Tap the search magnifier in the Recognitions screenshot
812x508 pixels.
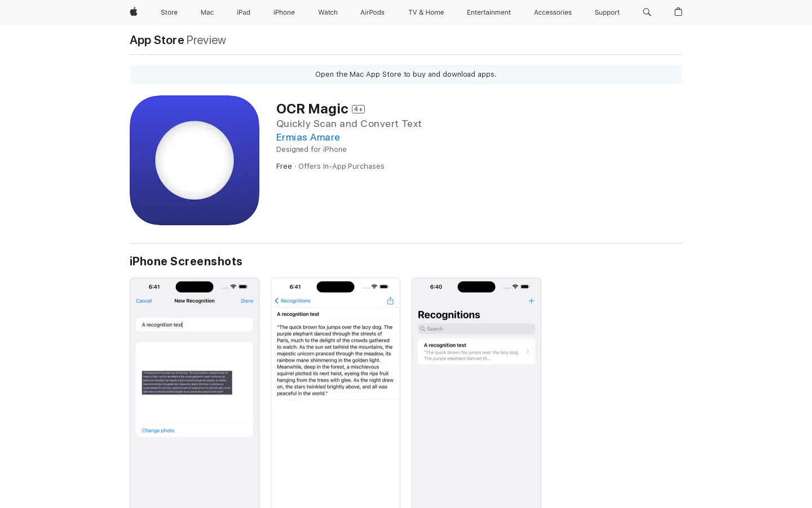[x=423, y=329]
